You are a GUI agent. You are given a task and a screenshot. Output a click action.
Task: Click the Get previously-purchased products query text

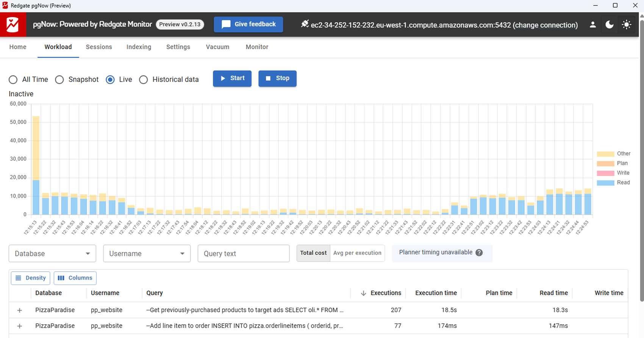[245, 310]
